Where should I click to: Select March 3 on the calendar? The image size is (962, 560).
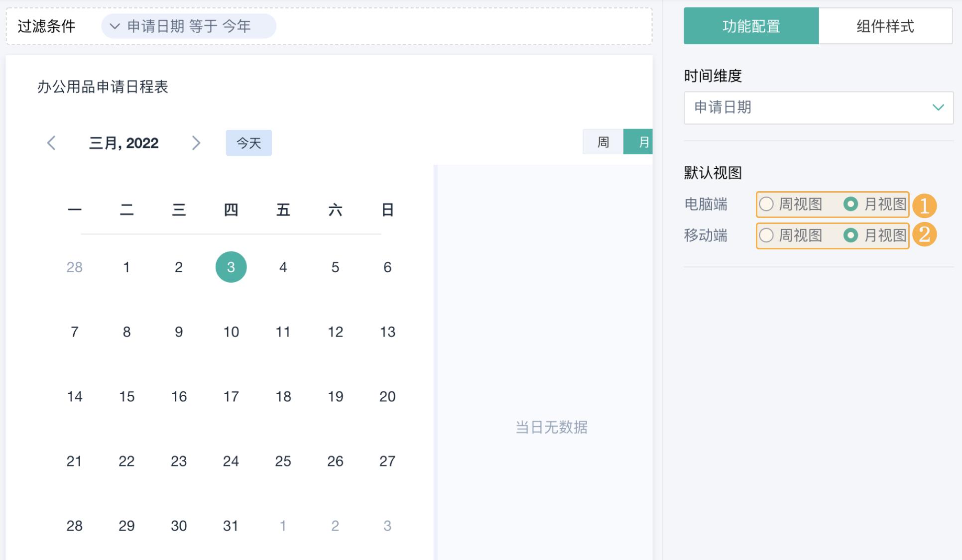(231, 267)
